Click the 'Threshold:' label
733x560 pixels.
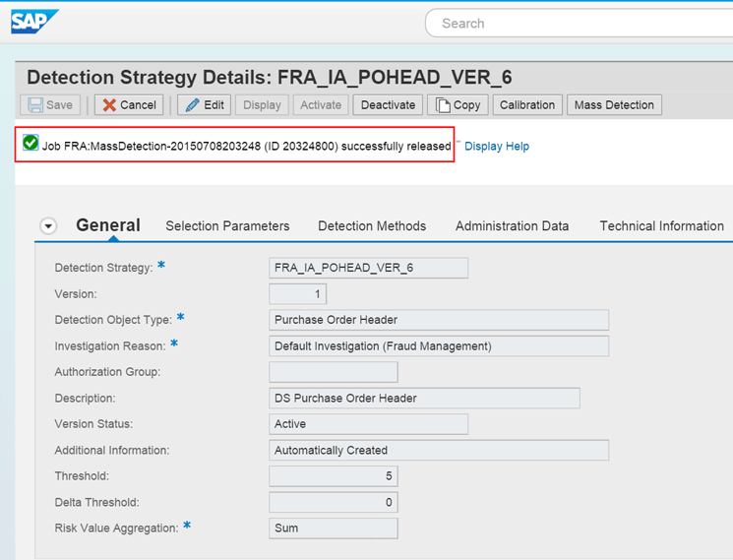click(x=82, y=476)
